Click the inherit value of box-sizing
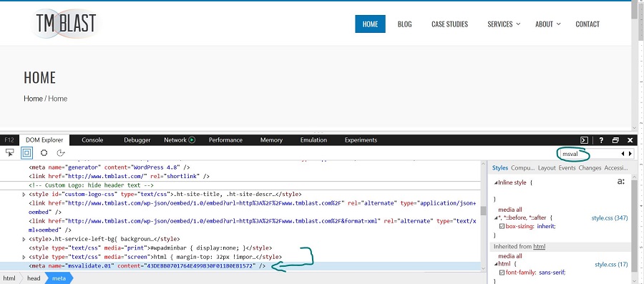This screenshot has height=284, width=644. [546, 226]
